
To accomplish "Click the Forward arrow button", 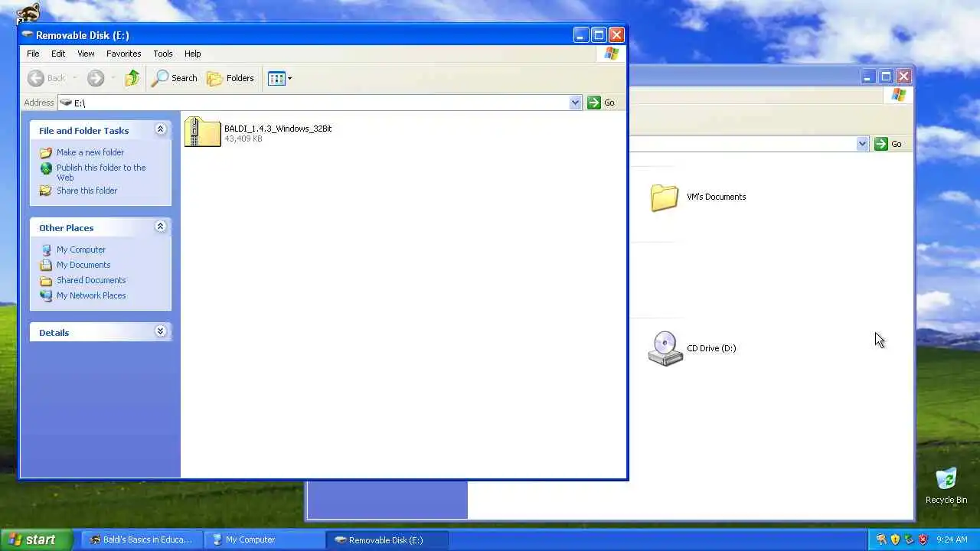I will pyautogui.click(x=96, y=78).
